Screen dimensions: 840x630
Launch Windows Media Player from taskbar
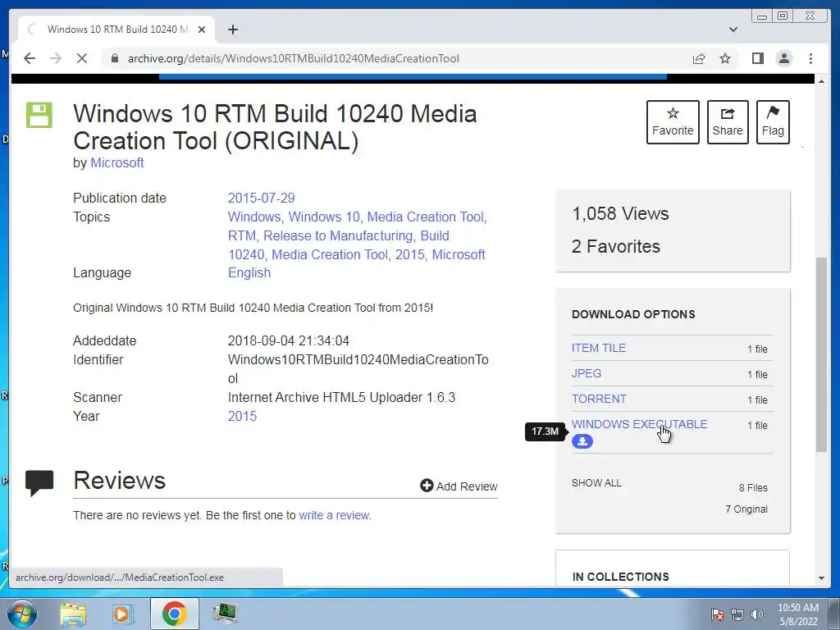[x=122, y=614]
